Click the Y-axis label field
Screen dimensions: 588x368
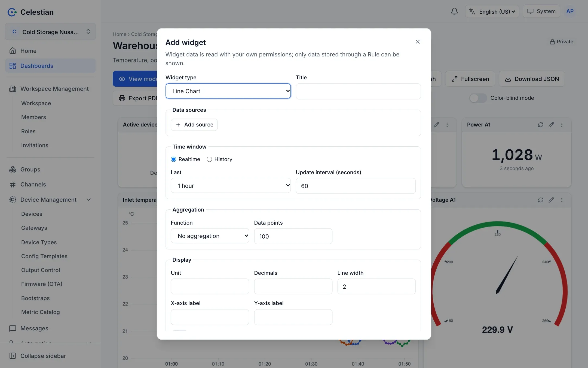(293, 317)
